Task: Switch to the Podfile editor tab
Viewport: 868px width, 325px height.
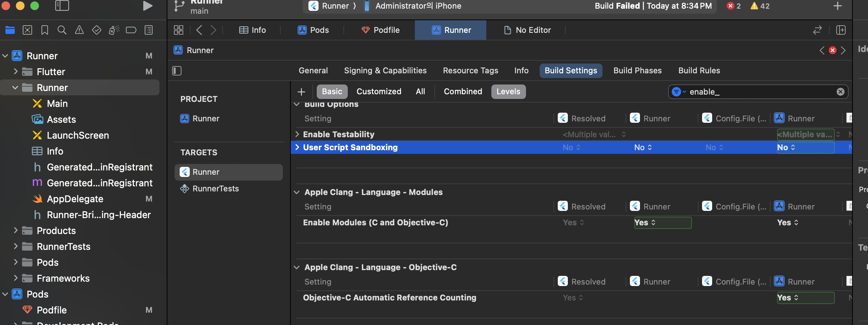Action: point(380,30)
